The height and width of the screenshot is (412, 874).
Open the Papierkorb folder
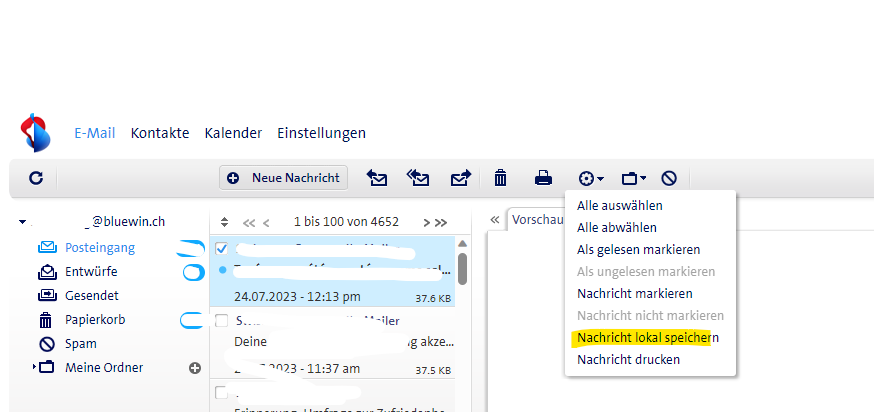click(94, 320)
